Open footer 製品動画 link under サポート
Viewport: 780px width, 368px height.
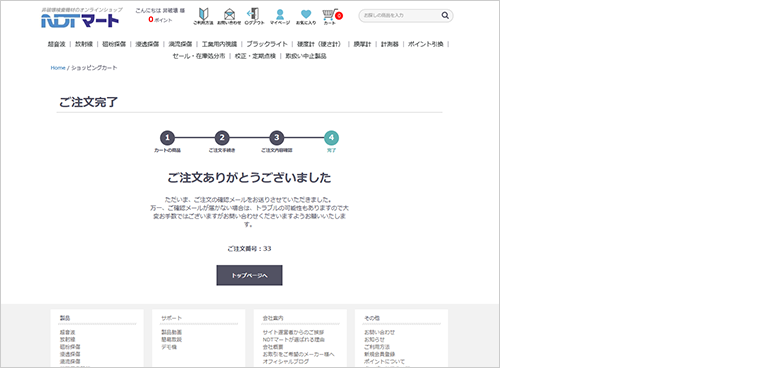pos(172,332)
